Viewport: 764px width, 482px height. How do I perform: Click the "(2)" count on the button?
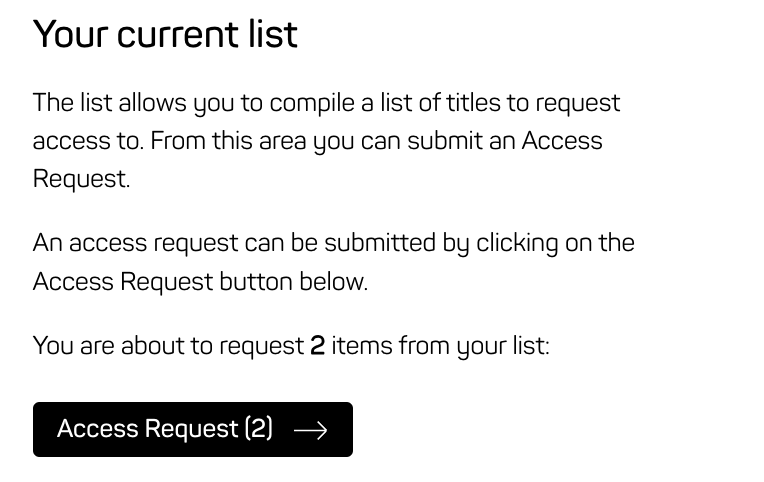pyautogui.click(x=258, y=429)
